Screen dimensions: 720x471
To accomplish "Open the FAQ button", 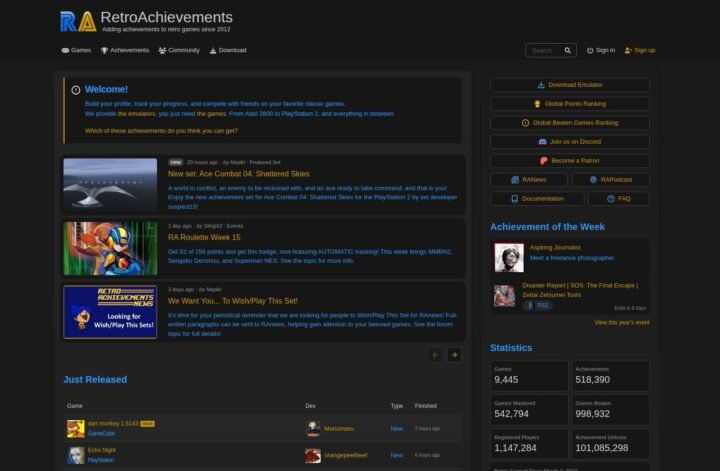I will coord(619,199).
